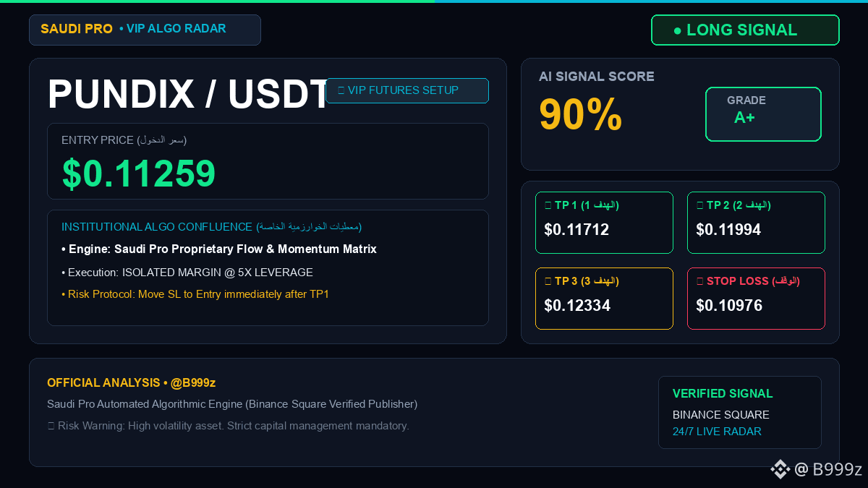This screenshot has width=868, height=488.
Task: Click the SAUDI PRO header label
Action: tap(77, 29)
